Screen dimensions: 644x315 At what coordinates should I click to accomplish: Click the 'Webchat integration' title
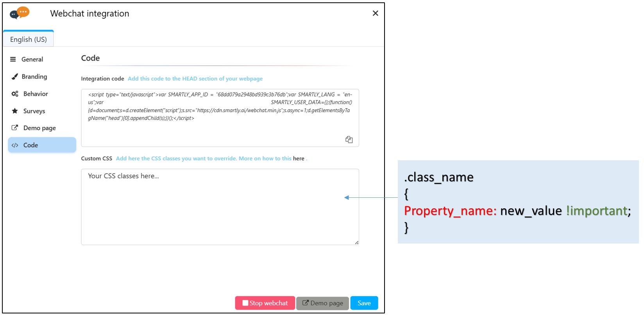tap(89, 14)
